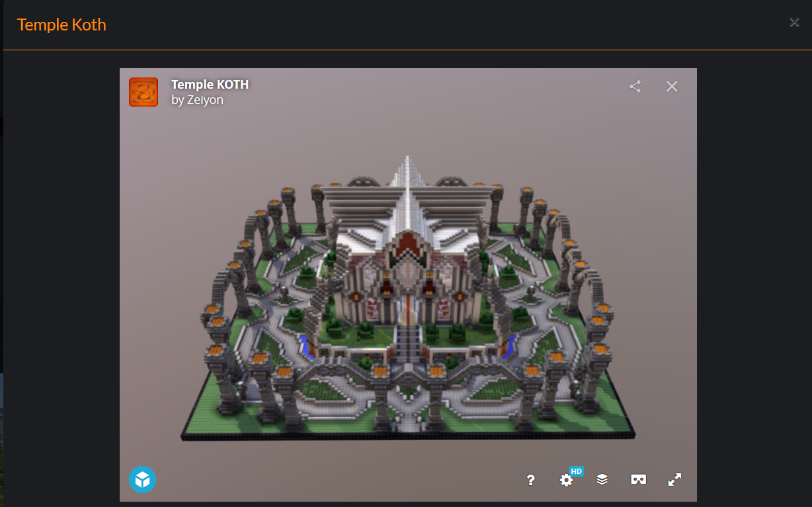
Task: Close the Temple Koth modal dialog
Action: tap(794, 23)
